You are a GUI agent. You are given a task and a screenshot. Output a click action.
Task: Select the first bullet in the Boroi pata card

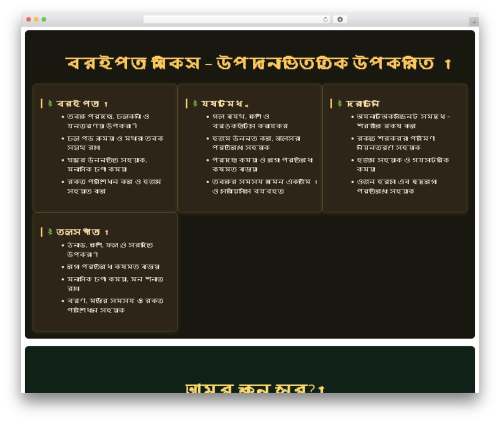(x=108, y=121)
